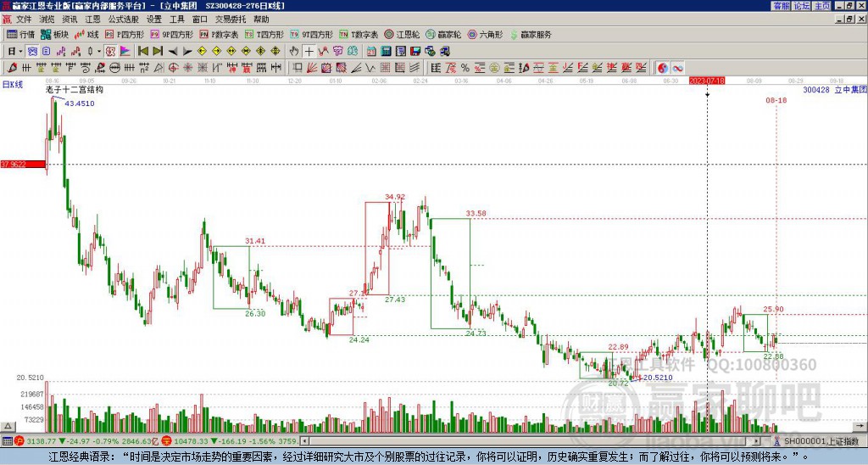This screenshot has width=868, height=465.
Task: Open the calendar icon
Action: tap(371, 51)
